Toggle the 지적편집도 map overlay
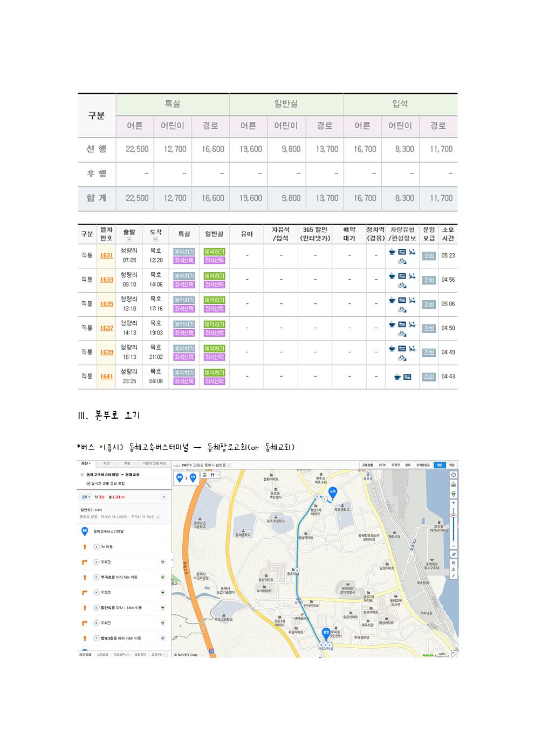The image size is (535, 756). pos(423,464)
